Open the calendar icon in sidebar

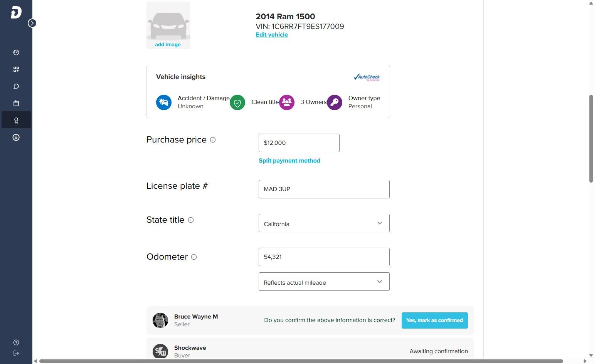tap(16, 103)
